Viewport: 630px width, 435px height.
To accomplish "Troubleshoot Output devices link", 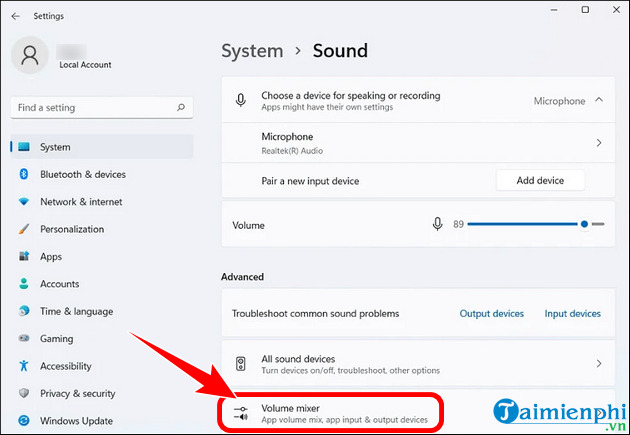I will tap(492, 313).
